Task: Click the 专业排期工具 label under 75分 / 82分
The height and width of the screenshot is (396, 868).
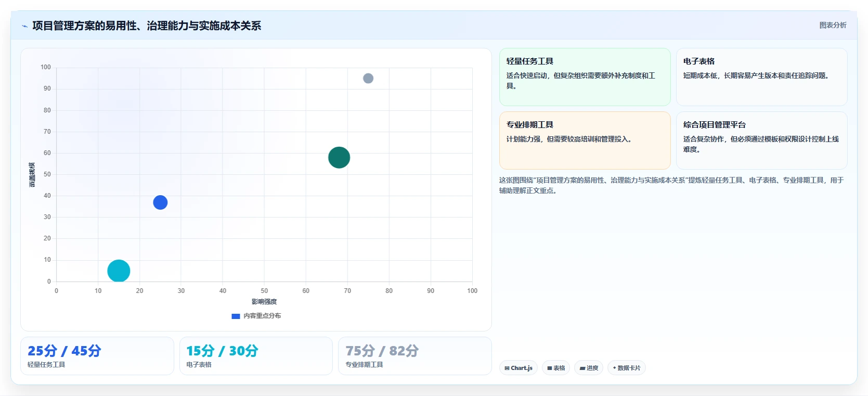Action: point(365,365)
